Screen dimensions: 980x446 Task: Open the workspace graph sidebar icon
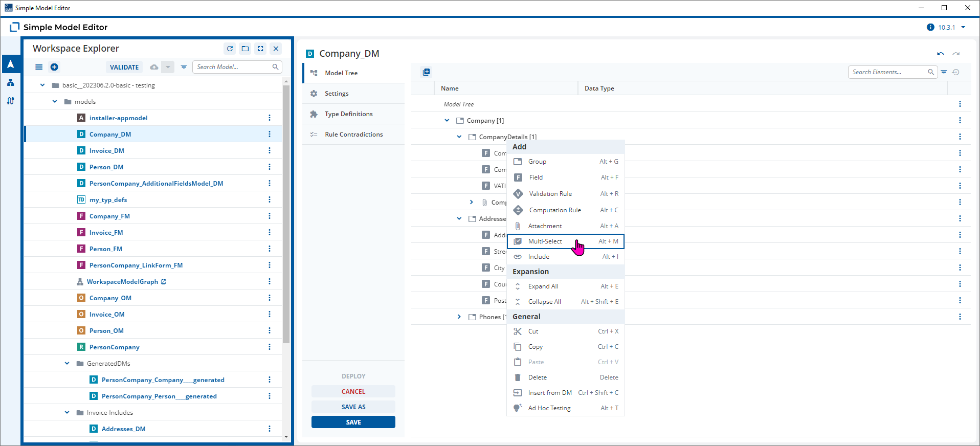[10, 82]
